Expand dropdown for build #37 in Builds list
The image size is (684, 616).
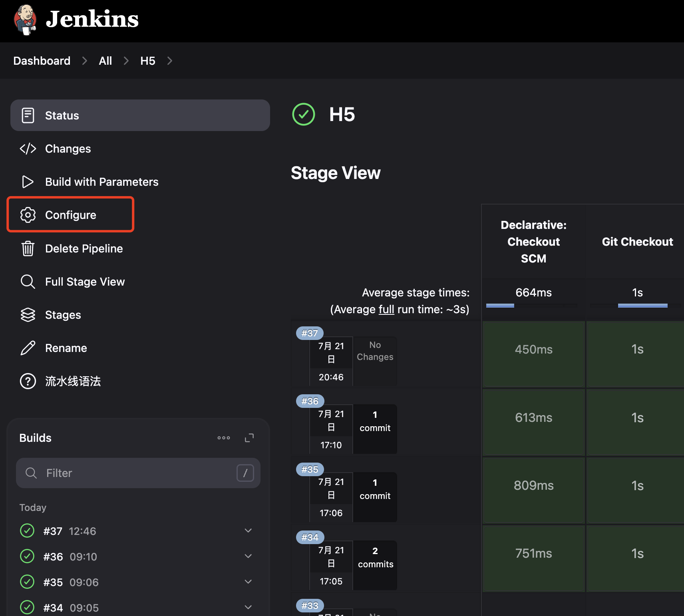pyautogui.click(x=248, y=531)
